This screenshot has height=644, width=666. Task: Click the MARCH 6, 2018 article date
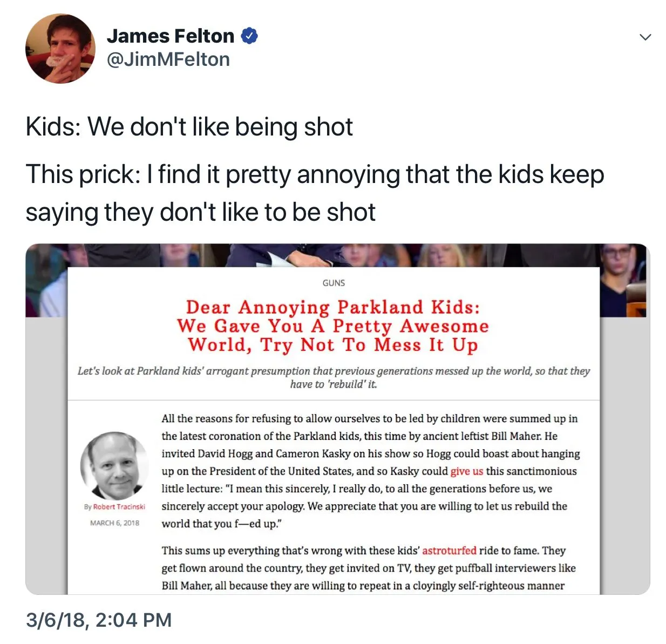click(x=114, y=523)
